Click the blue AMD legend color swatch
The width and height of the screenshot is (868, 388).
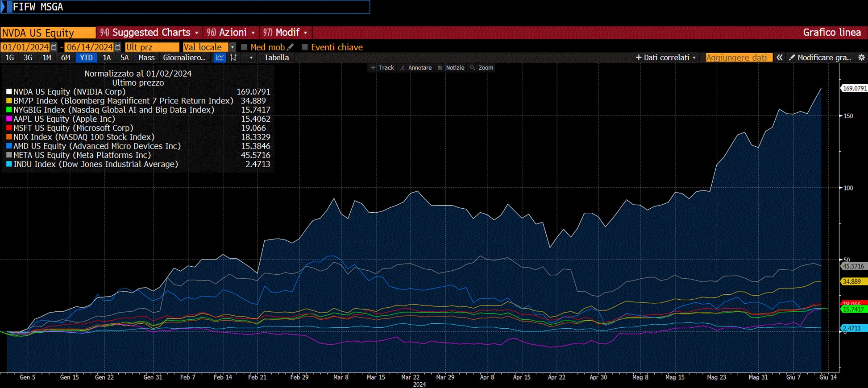click(x=9, y=146)
